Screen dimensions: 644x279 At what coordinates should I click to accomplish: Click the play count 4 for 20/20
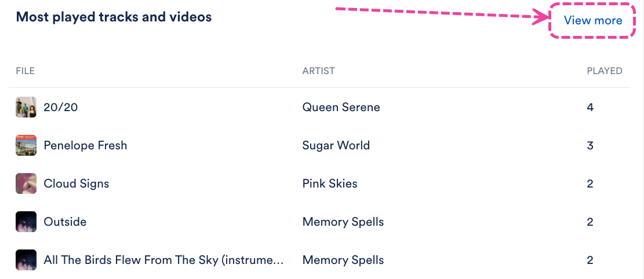(590, 107)
